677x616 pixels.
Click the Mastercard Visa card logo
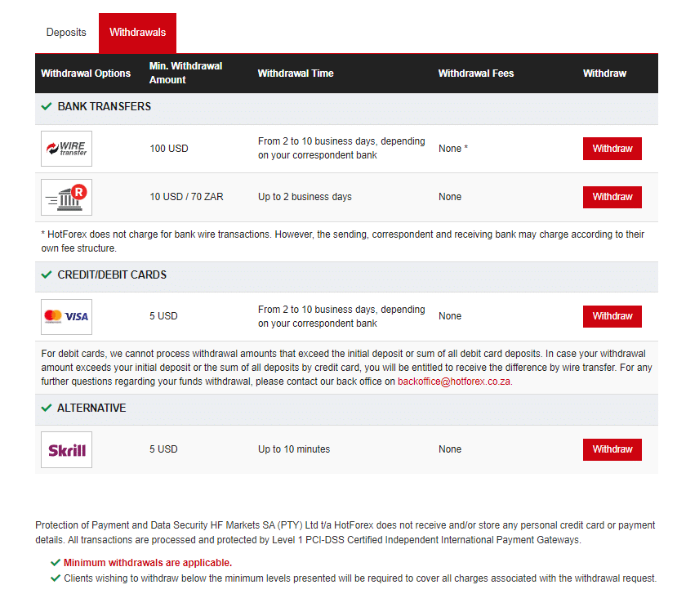[66, 317]
